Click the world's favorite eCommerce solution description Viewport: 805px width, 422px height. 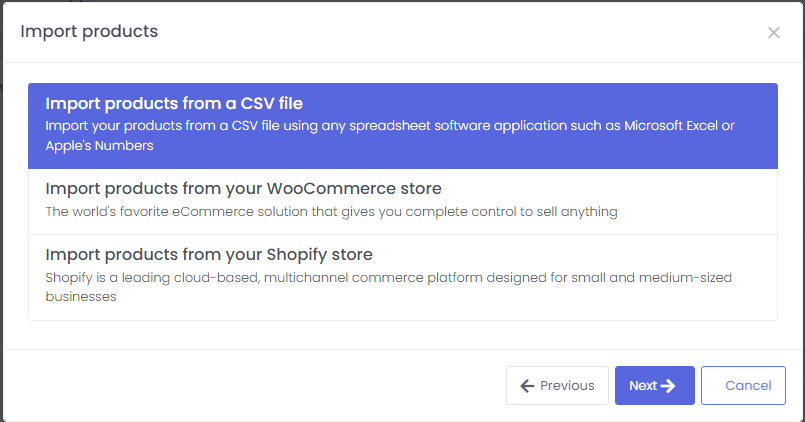pos(331,212)
